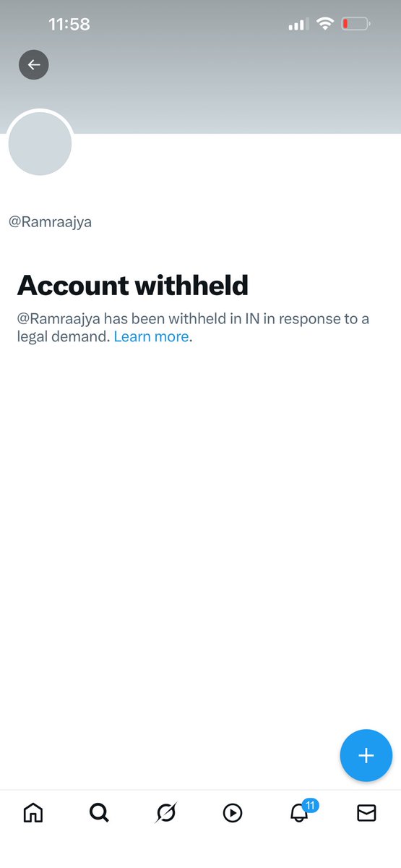Open the Search magnifier tab
The image size is (401, 868).
[x=99, y=813]
